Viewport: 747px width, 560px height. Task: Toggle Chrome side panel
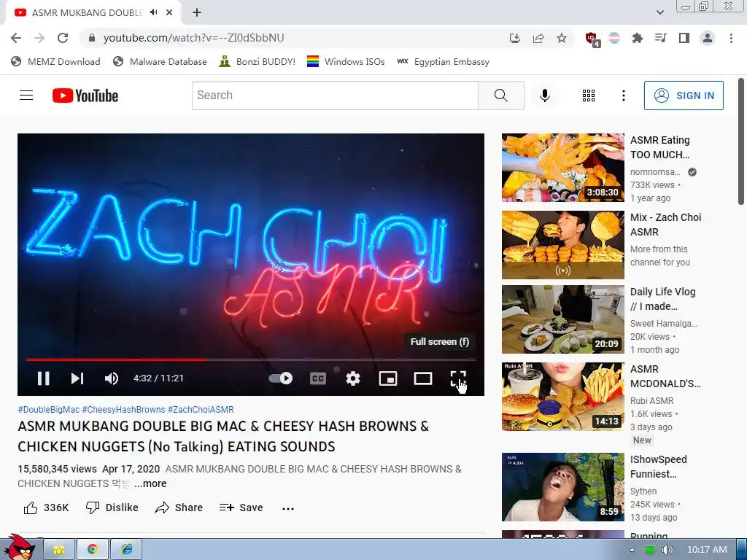pos(684,38)
